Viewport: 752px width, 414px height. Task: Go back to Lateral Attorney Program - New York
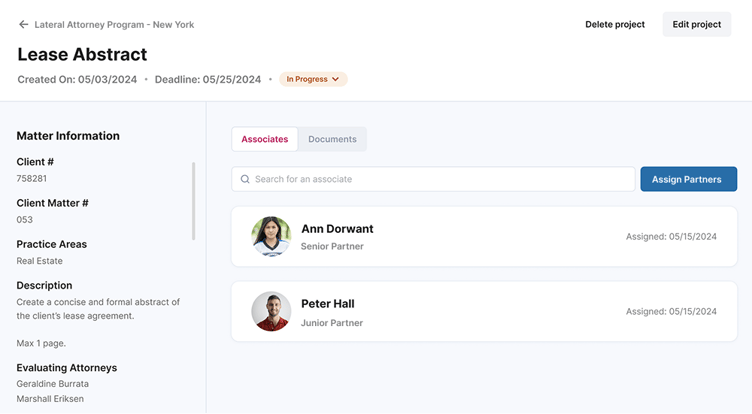click(x=114, y=24)
